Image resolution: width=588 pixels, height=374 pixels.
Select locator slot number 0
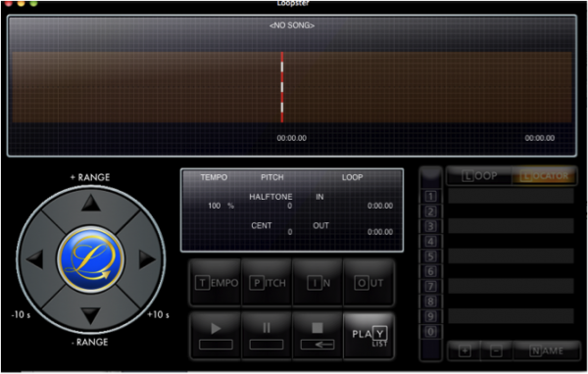click(430, 331)
